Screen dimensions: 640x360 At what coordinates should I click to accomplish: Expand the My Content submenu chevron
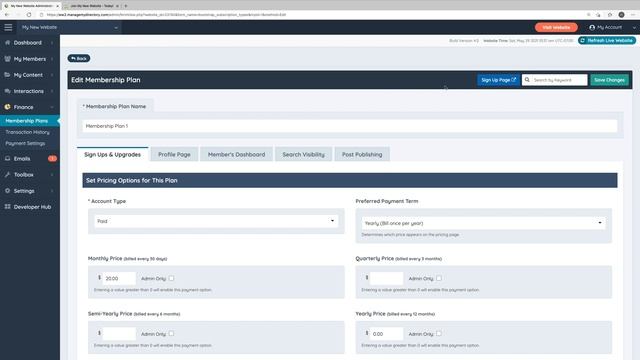point(52,75)
